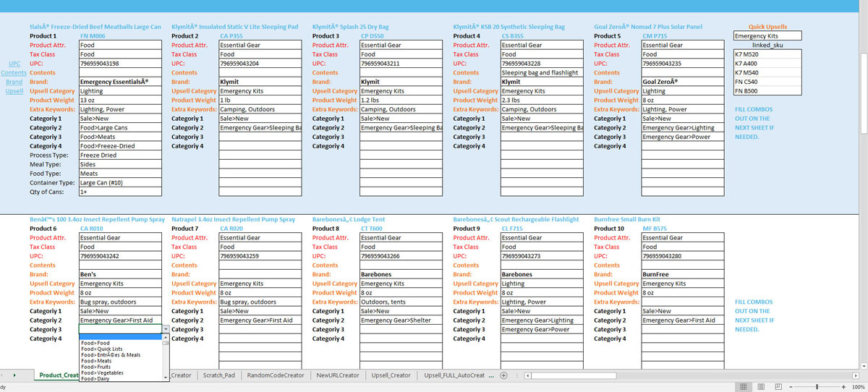Viewport: 868px width, 392px height.
Task: Follow the UPC link at left
Action: pyautogui.click(x=14, y=64)
